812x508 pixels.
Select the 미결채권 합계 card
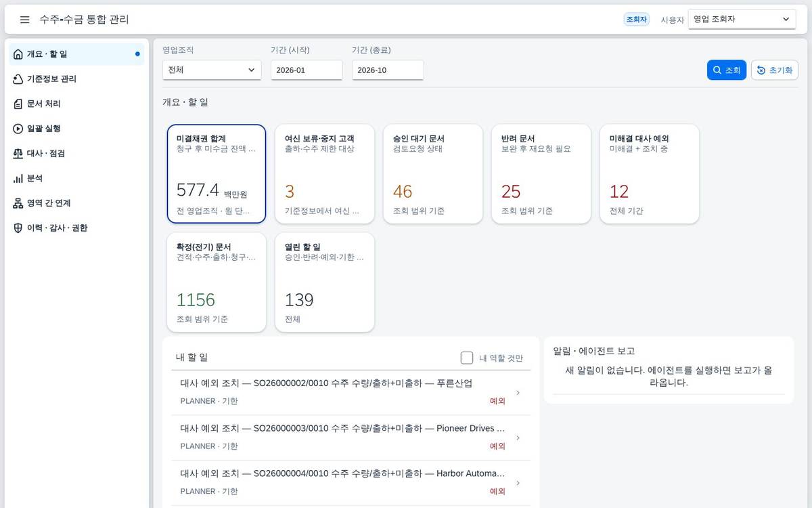(217, 174)
